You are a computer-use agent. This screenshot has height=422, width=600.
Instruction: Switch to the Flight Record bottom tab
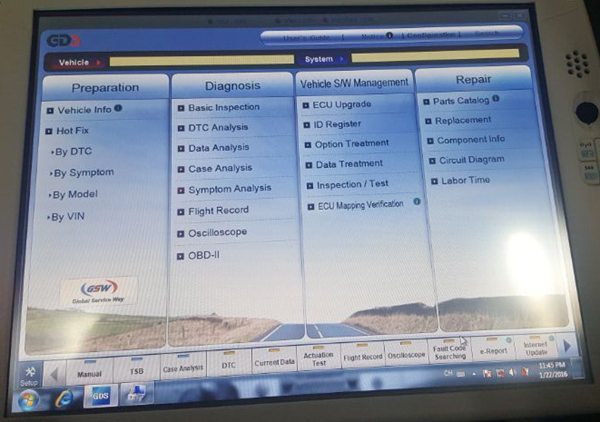(362, 355)
